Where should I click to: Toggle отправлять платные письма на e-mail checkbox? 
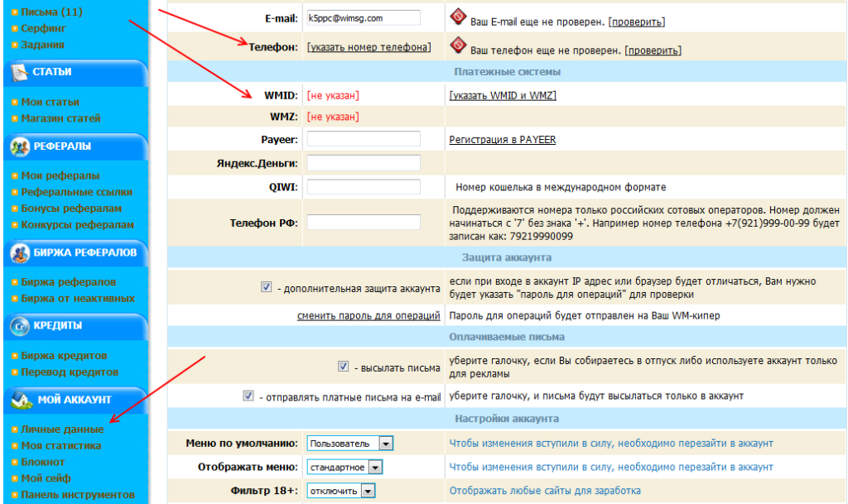click(248, 396)
